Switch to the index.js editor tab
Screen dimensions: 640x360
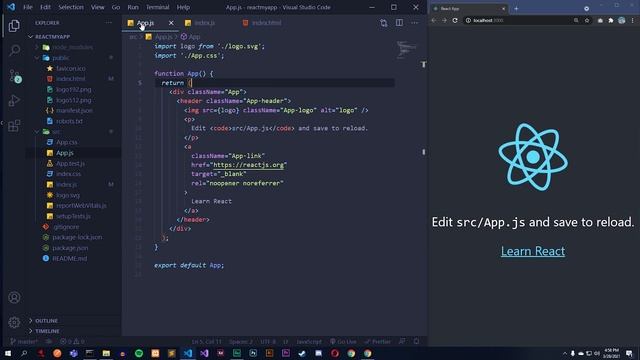pos(204,23)
